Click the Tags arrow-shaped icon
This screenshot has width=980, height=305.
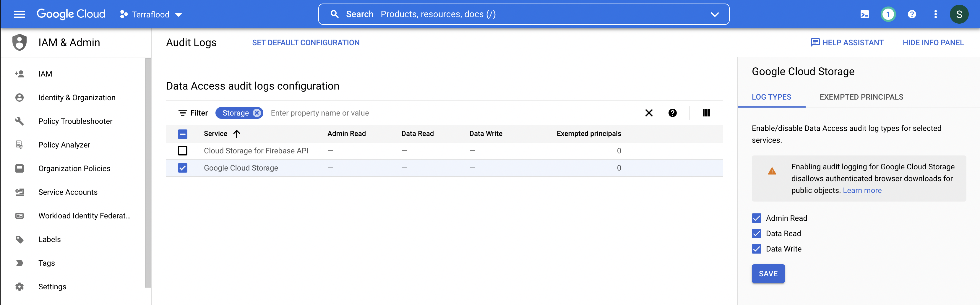coord(20,263)
